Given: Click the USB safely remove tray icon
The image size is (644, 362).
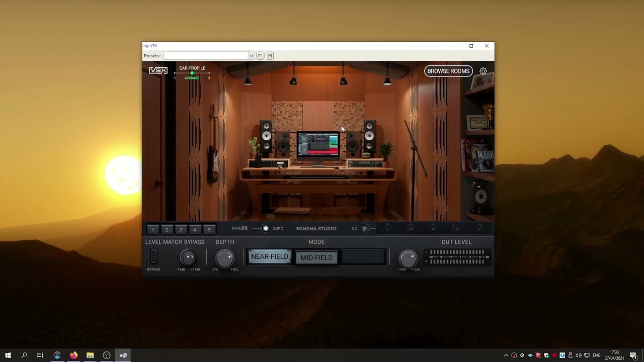Looking at the screenshot, I should pos(571,355).
